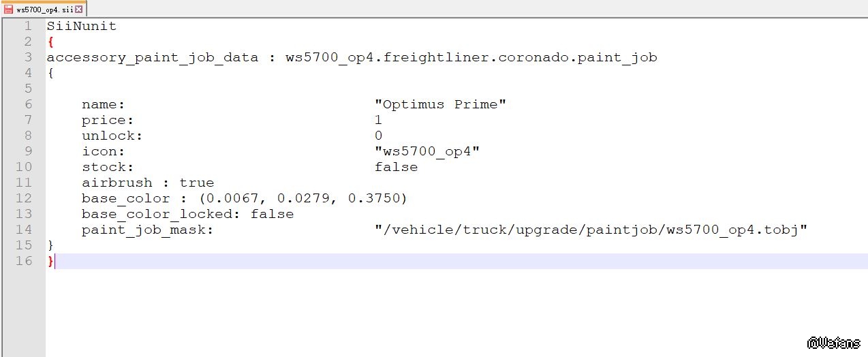Click the price value 1
868x357 pixels.
[378, 120]
